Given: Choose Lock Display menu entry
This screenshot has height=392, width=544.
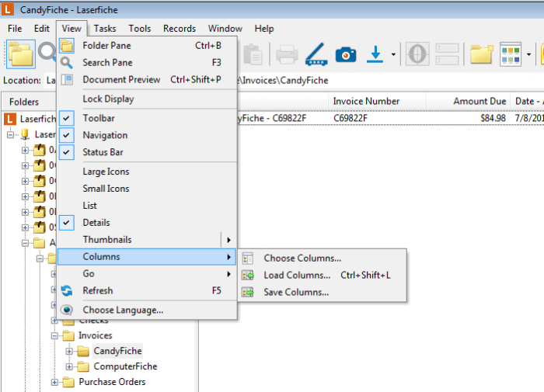Looking at the screenshot, I should tap(147, 99).
